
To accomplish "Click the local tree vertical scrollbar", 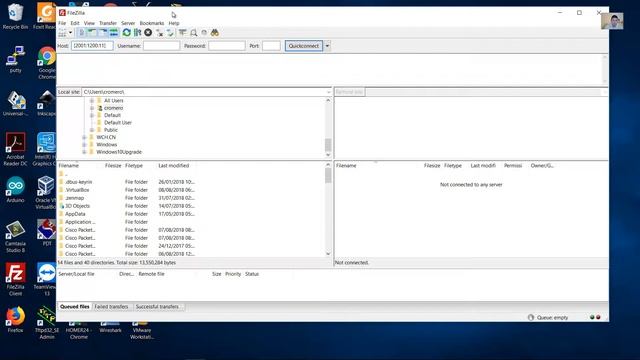I will pyautogui.click(x=328, y=127).
